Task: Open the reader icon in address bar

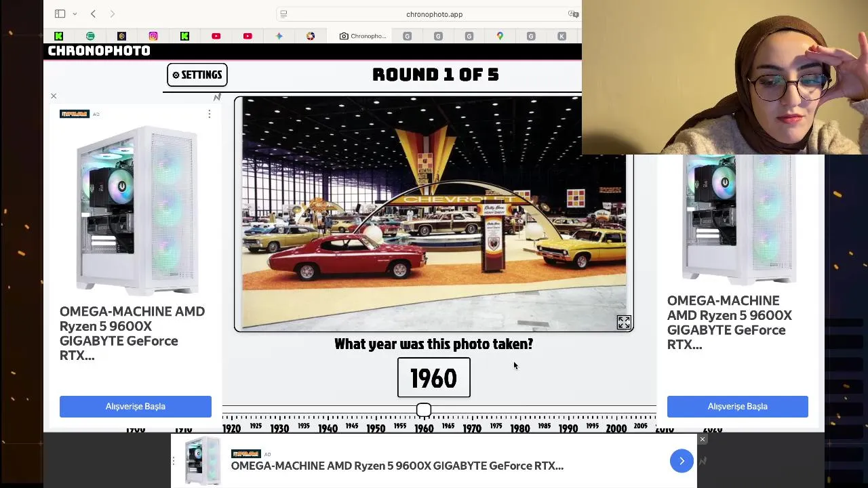Action: (x=283, y=14)
